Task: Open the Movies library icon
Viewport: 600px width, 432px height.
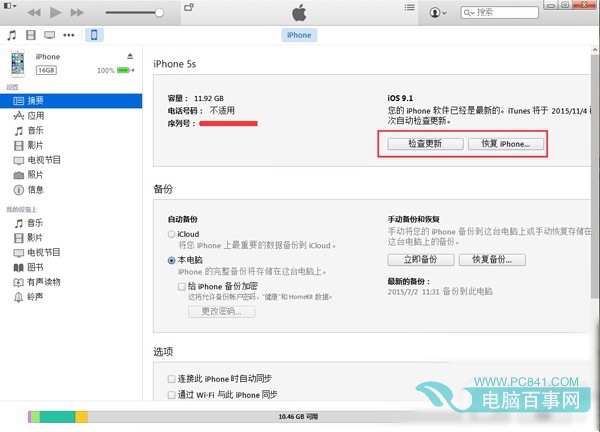Action: pyautogui.click(x=31, y=35)
